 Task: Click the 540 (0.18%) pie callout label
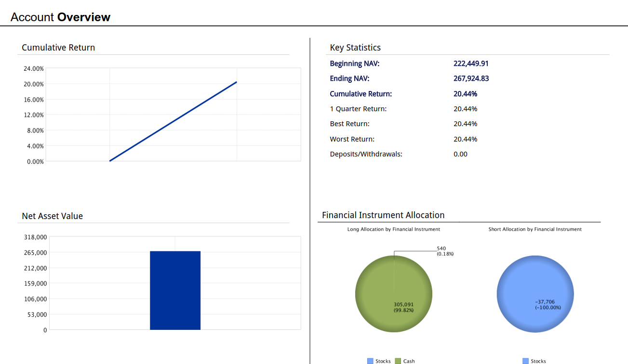[445, 251]
